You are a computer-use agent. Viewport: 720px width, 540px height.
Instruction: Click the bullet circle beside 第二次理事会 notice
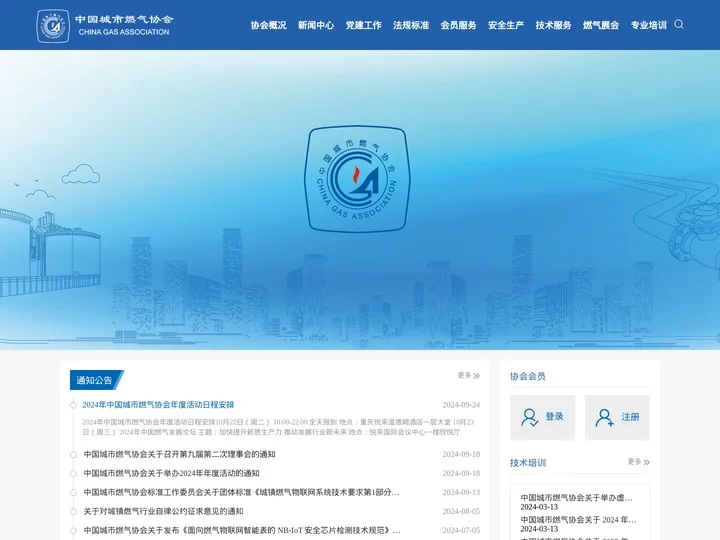pos(73,455)
